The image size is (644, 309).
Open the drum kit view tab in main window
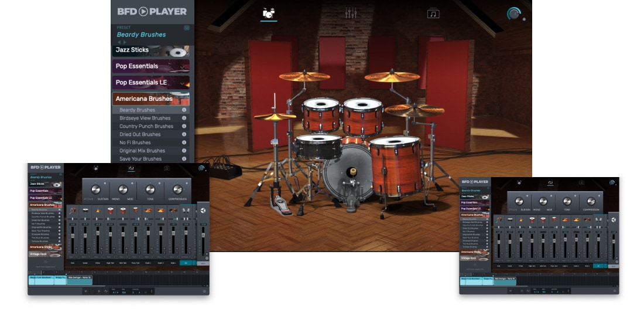click(268, 13)
